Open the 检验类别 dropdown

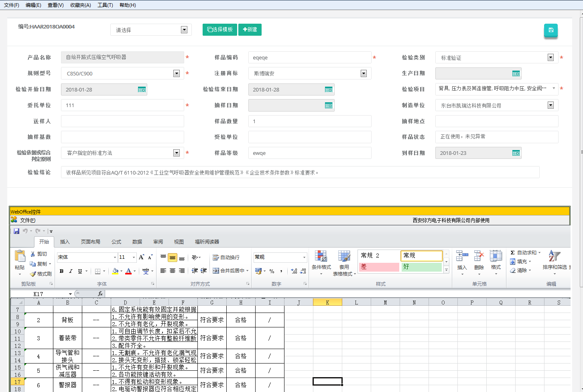pyautogui.click(x=550, y=57)
